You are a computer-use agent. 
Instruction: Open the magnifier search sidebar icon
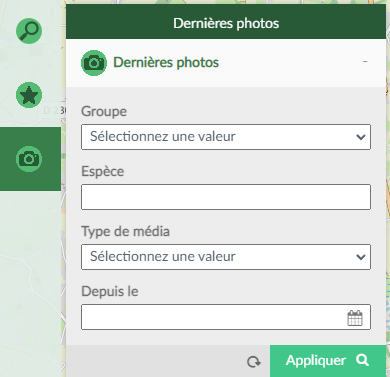pos(29,31)
